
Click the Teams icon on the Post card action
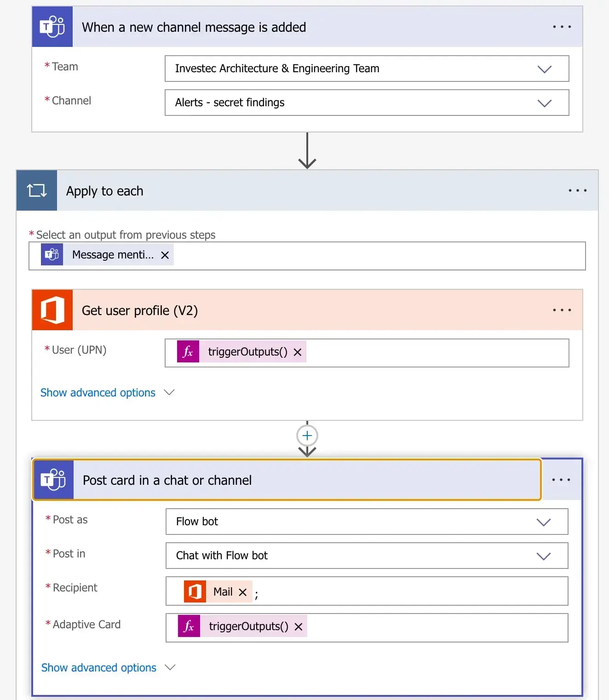click(53, 480)
